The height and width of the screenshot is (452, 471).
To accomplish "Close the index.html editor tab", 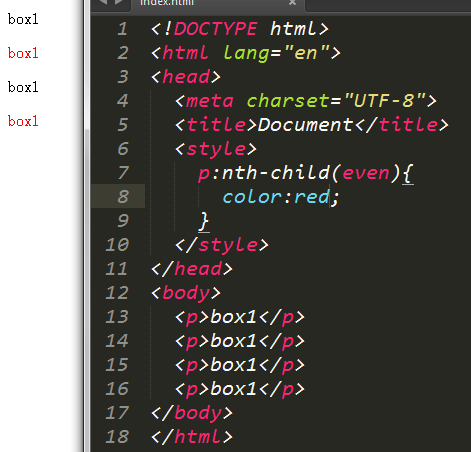I will [x=292, y=2].
